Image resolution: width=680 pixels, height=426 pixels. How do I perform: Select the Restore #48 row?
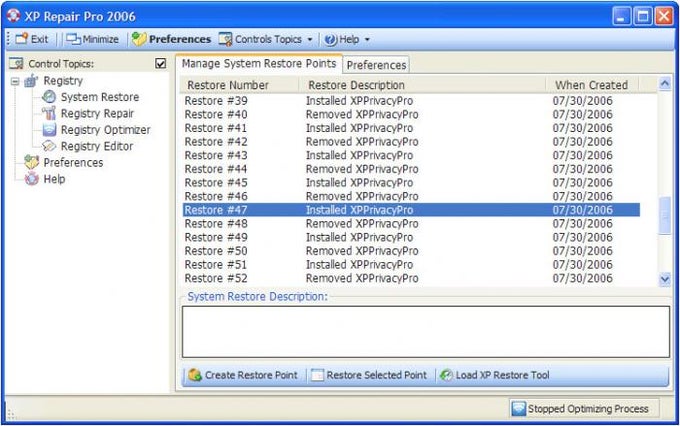[411, 224]
